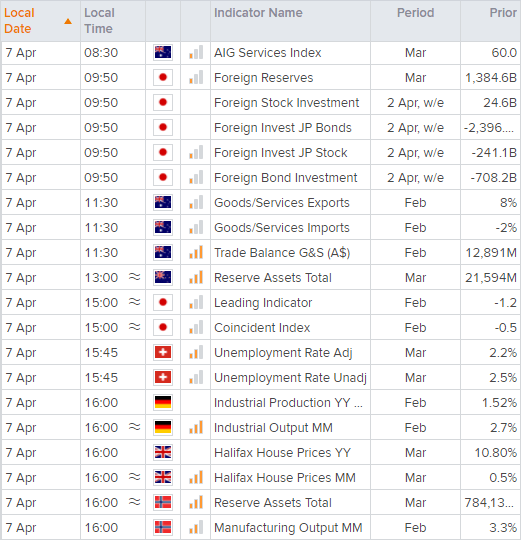This screenshot has width=521, height=540.
Task: Click the Germany flag next to Industrial Output MM
Action: 163,427
